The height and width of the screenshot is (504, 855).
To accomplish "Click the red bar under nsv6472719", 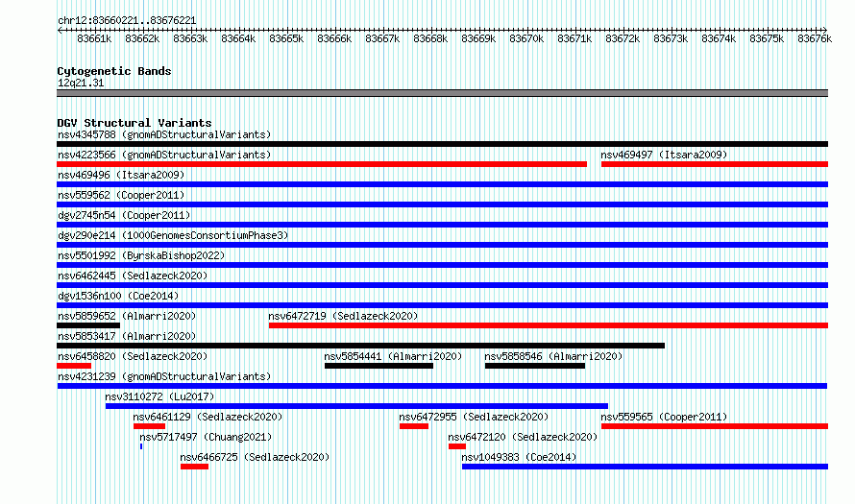I will [549, 325].
